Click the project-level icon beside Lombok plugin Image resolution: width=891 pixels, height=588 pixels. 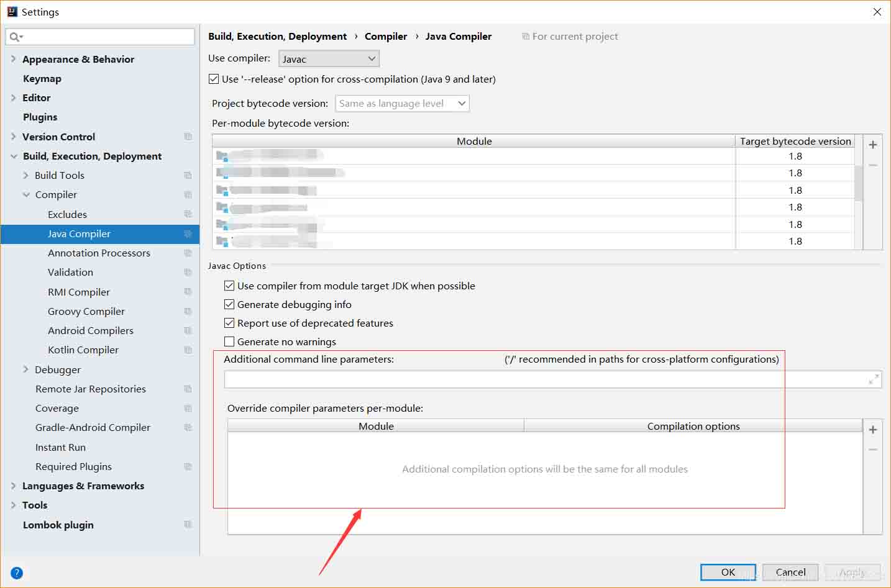click(188, 525)
